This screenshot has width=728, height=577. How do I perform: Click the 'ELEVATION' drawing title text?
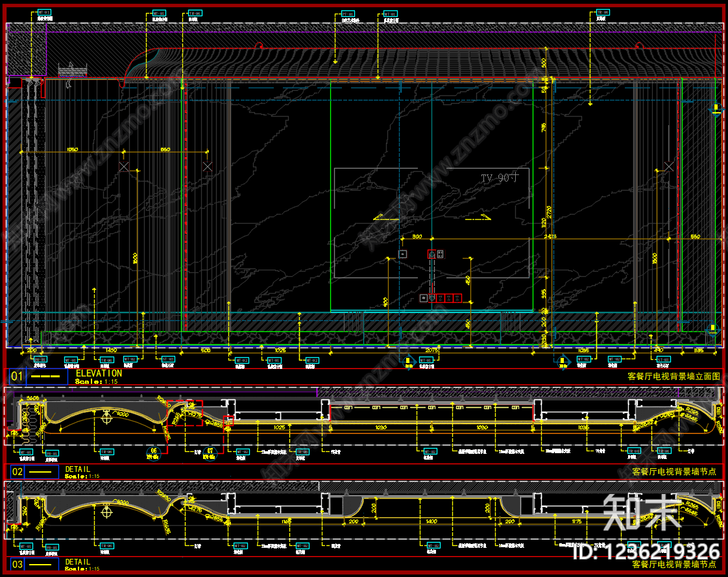pos(99,373)
